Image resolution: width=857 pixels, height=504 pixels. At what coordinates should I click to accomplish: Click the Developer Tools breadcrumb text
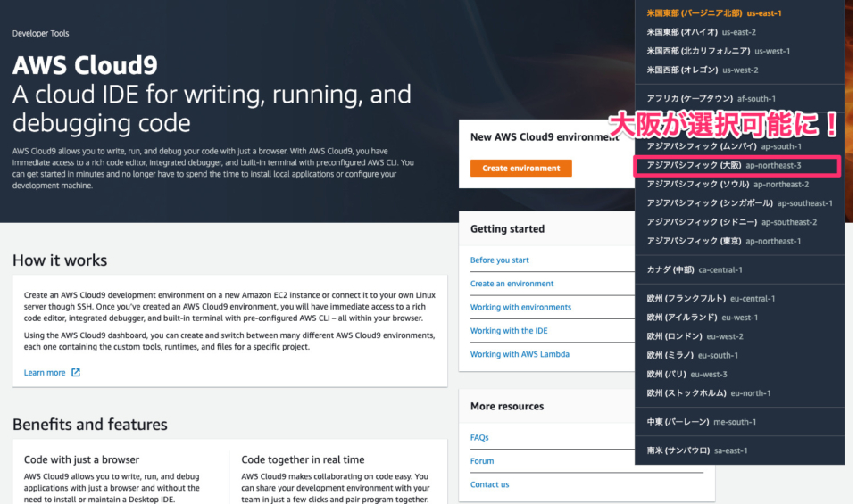(x=40, y=33)
